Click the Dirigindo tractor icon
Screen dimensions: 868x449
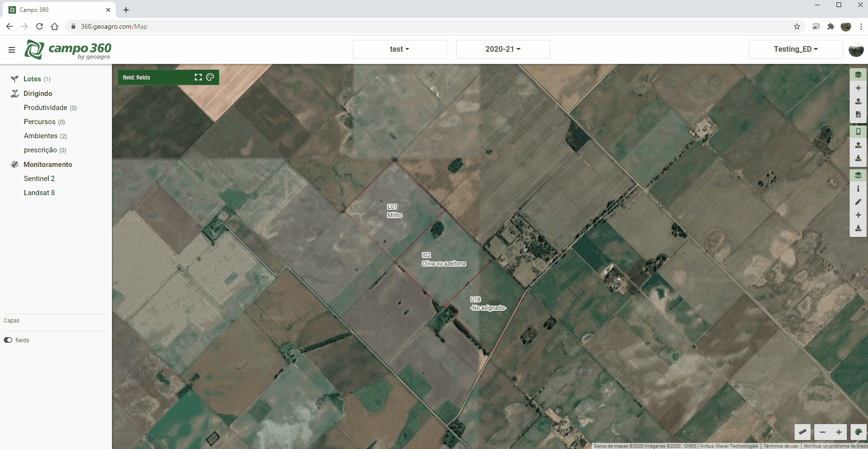tap(15, 94)
